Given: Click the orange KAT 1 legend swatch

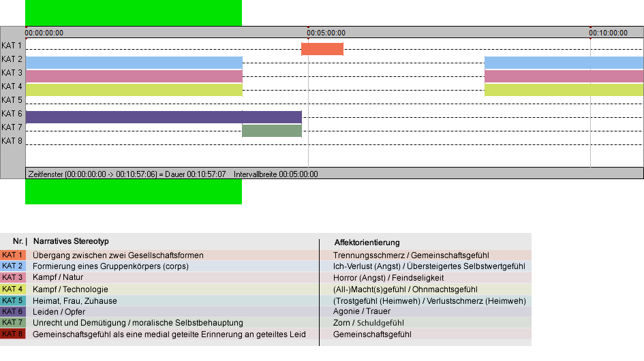Looking at the screenshot, I should pyautogui.click(x=13, y=255).
